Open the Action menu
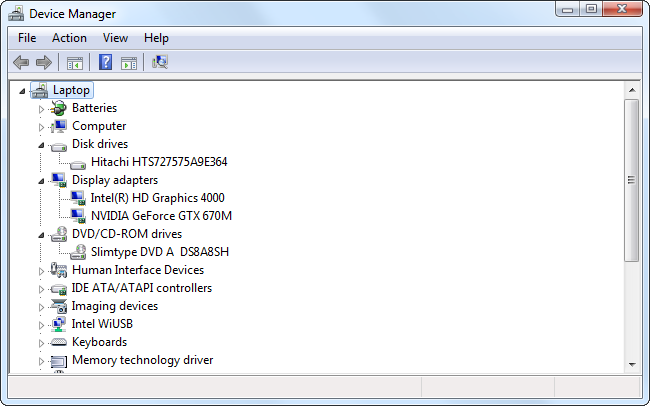Image resolution: width=650 pixels, height=406 pixels. point(69,38)
